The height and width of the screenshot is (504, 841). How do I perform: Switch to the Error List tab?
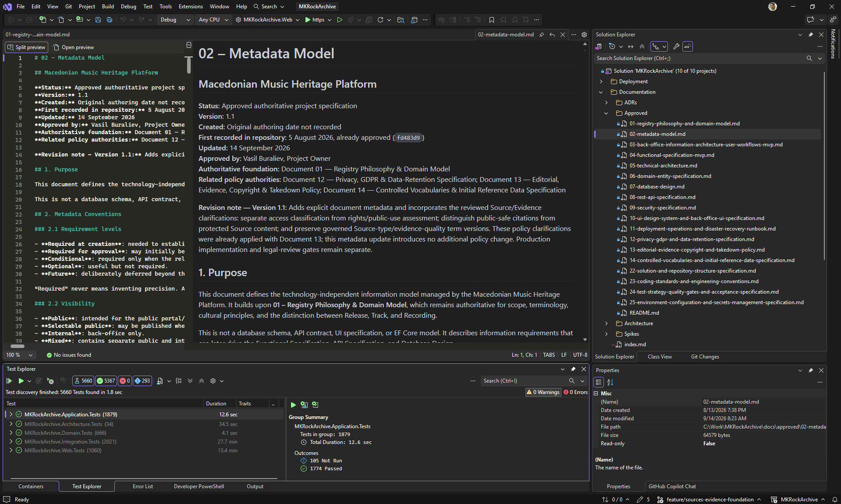coord(143,486)
